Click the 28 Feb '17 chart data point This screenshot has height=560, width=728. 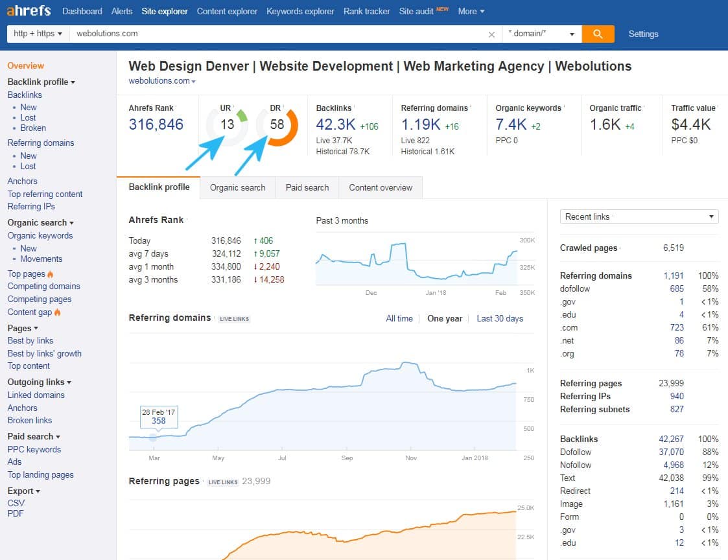[x=153, y=437]
